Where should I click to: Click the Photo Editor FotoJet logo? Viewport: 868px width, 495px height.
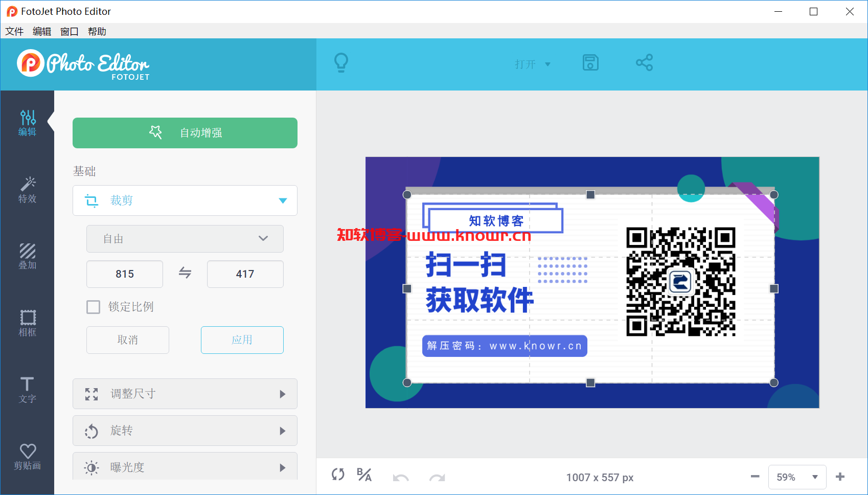tap(84, 64)
